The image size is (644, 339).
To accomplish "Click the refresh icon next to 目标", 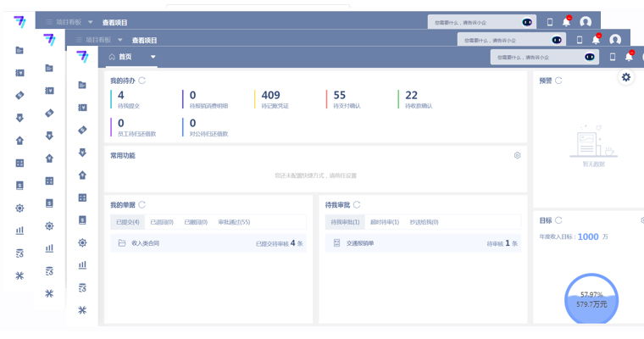I will coord(558,220).
